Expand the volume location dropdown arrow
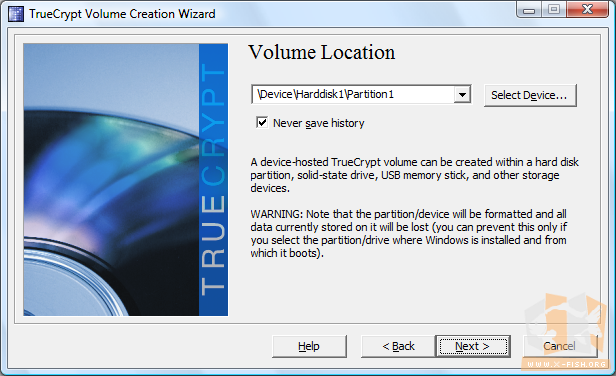Viewport: 616px width, 376px height. click(x=462, y=95)
